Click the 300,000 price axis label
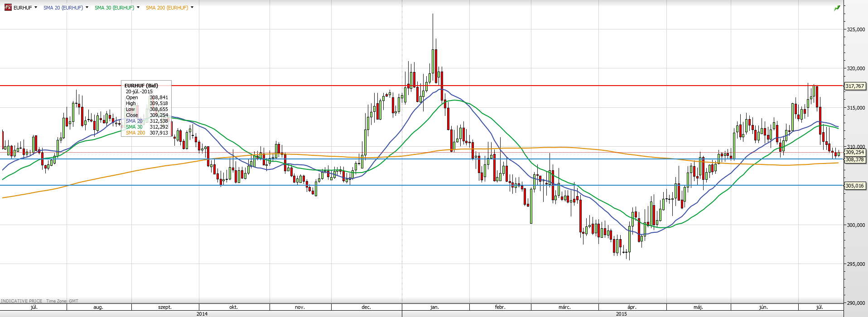 pos(856,225)
